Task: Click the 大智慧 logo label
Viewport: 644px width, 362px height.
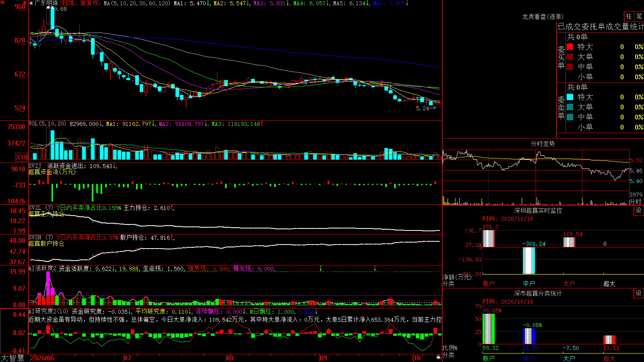Action: [12, 358]
